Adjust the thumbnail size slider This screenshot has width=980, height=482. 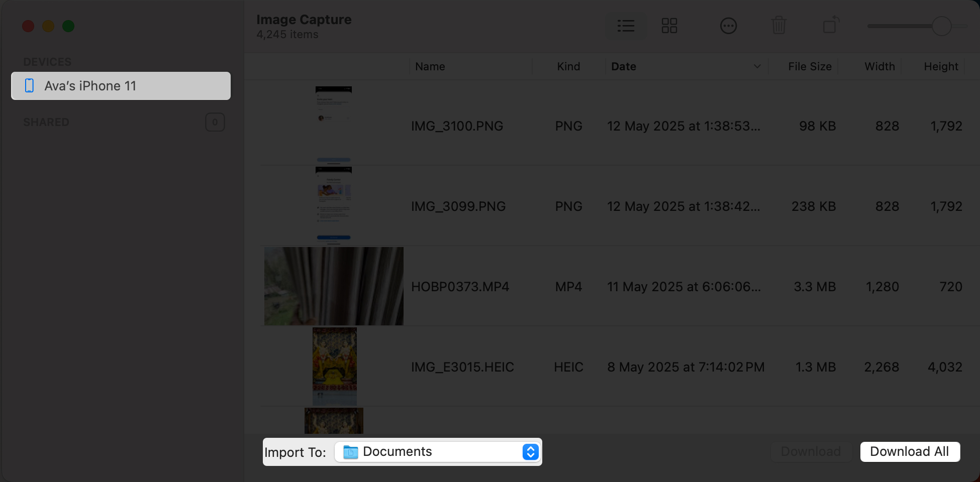tap(941, 26)
